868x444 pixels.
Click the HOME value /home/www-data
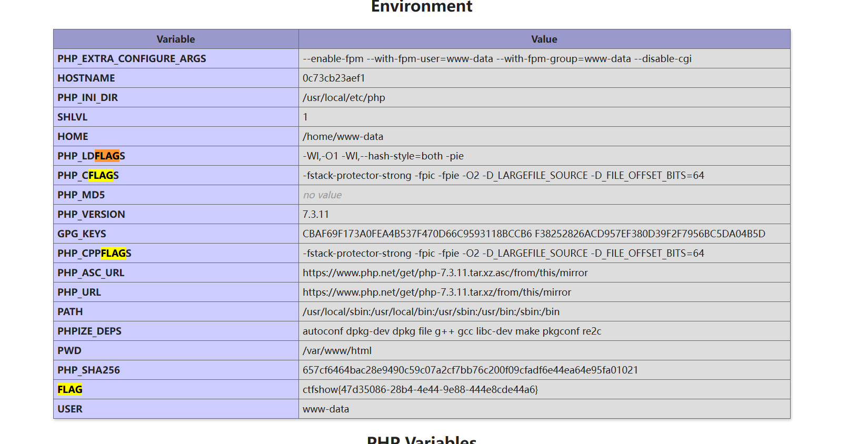pos(343,137)
